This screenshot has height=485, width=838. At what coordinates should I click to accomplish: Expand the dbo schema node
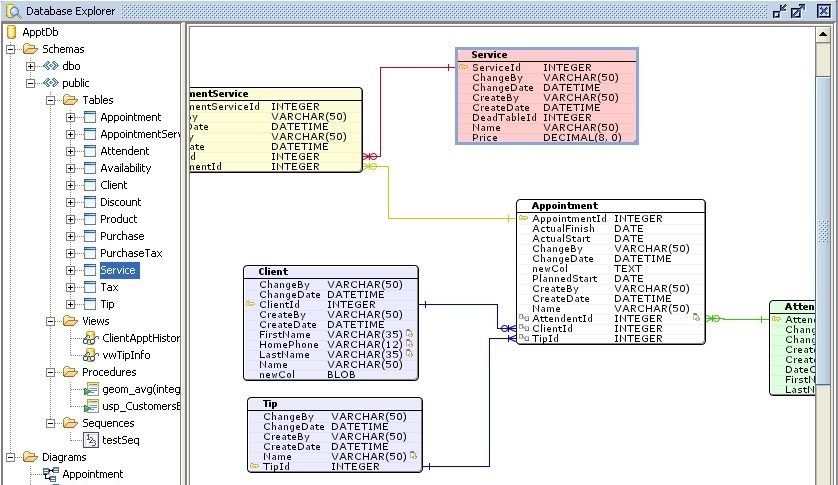click(30, 66)
